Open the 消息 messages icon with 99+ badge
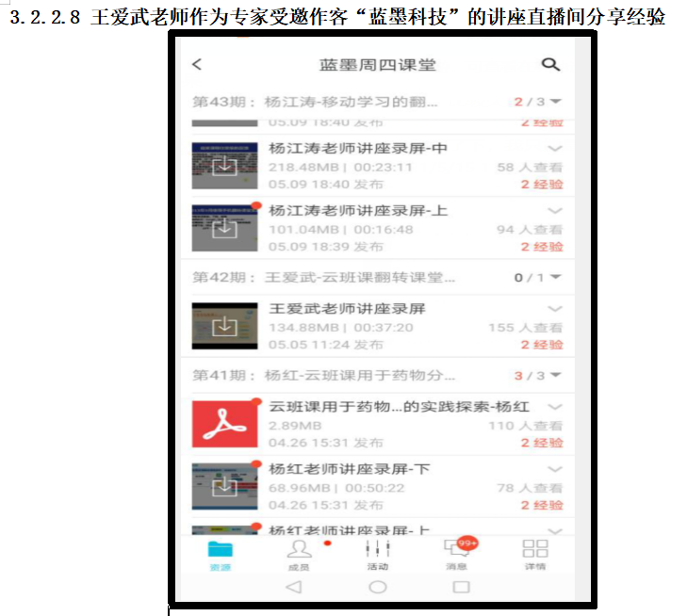Viewport: 687px width, 616px height. point(458,554)
